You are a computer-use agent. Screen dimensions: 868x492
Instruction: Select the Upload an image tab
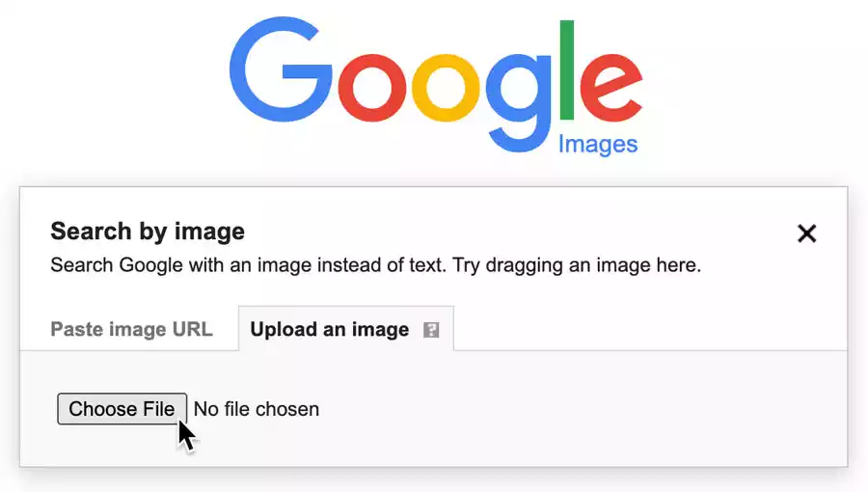(330, 329)
